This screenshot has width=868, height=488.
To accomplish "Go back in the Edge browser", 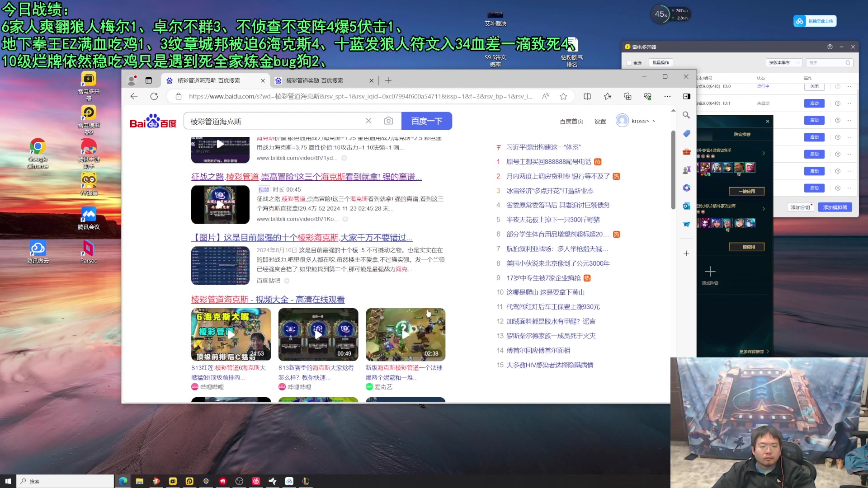I will coord(134,96).
